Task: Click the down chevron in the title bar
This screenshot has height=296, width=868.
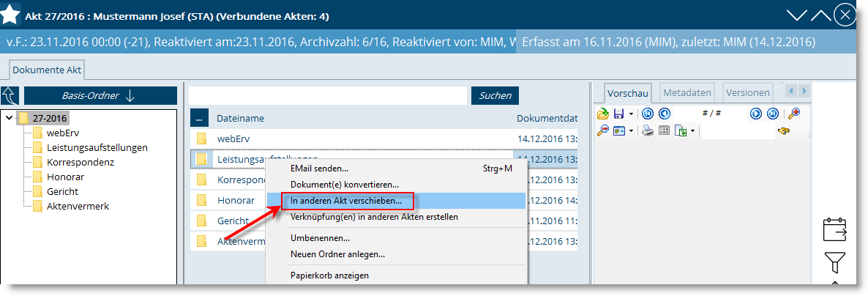Action: [797, 15]
